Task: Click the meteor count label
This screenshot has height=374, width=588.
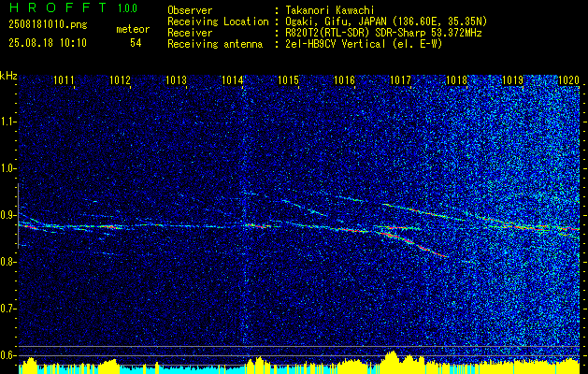Action: tap(133, 29)
